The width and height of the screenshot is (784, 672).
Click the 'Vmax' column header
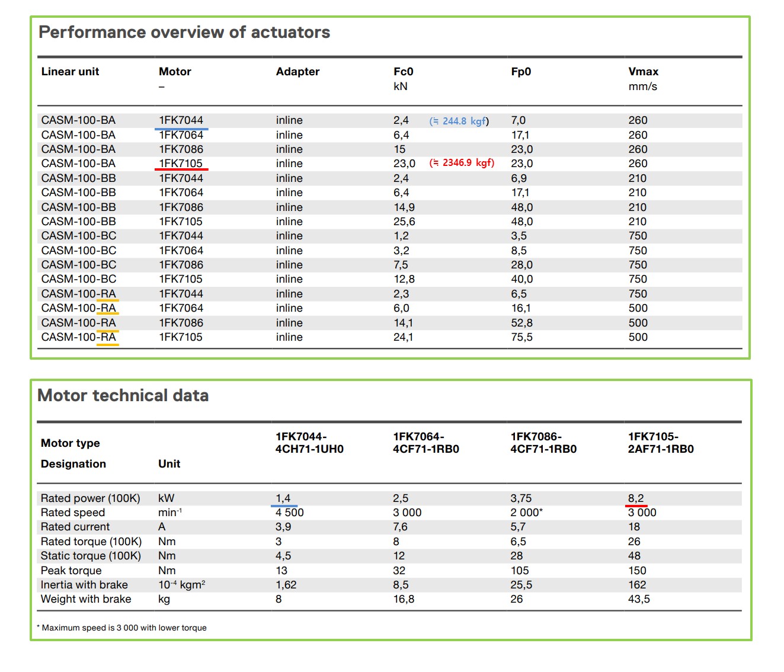644,72
